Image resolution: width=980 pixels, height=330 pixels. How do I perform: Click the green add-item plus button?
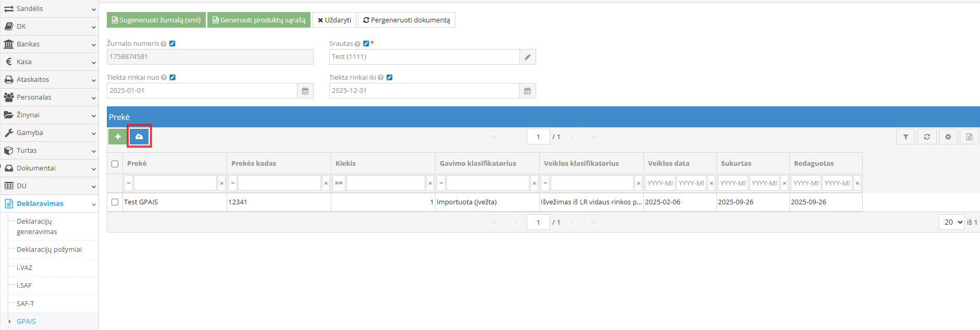[x=118, y=137]
